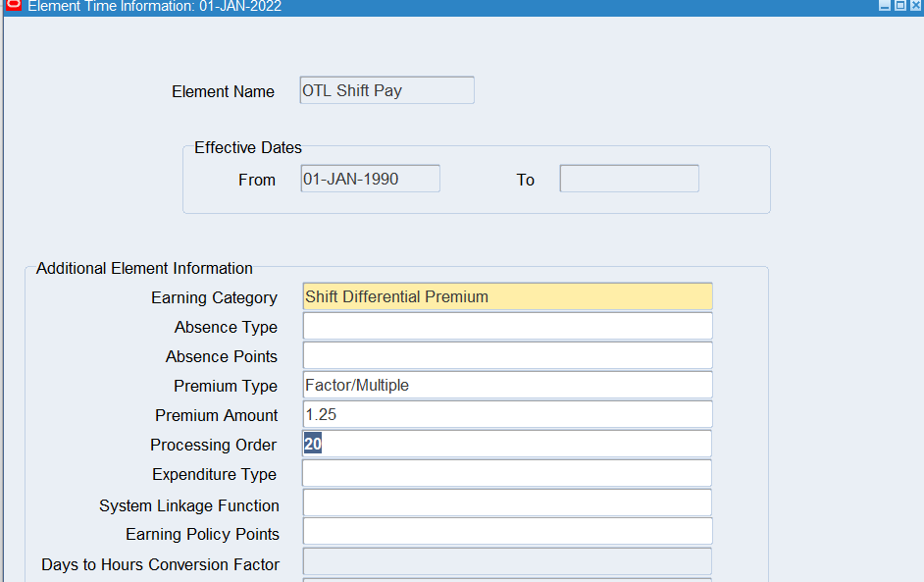The width and height of the screenshot is (924, 582).
Task: Click the Element Time Information title bar text
Action: [x=154, y=7]
